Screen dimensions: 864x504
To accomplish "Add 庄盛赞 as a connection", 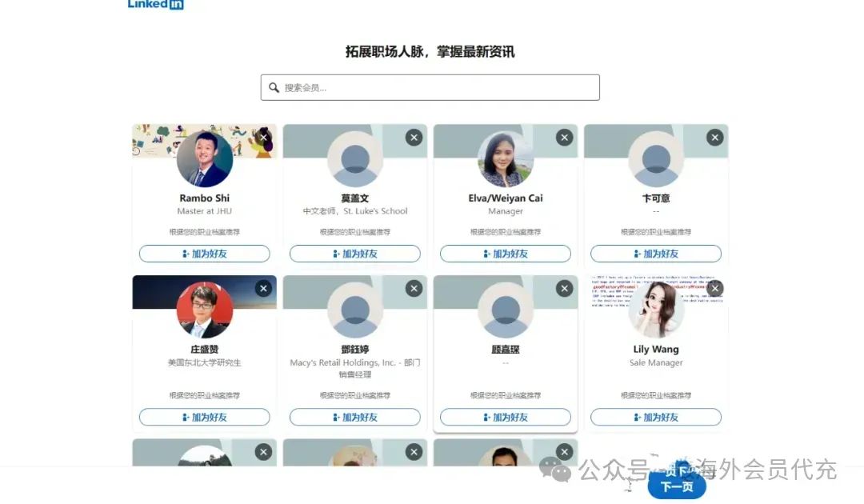I will [x=205, y=417].
